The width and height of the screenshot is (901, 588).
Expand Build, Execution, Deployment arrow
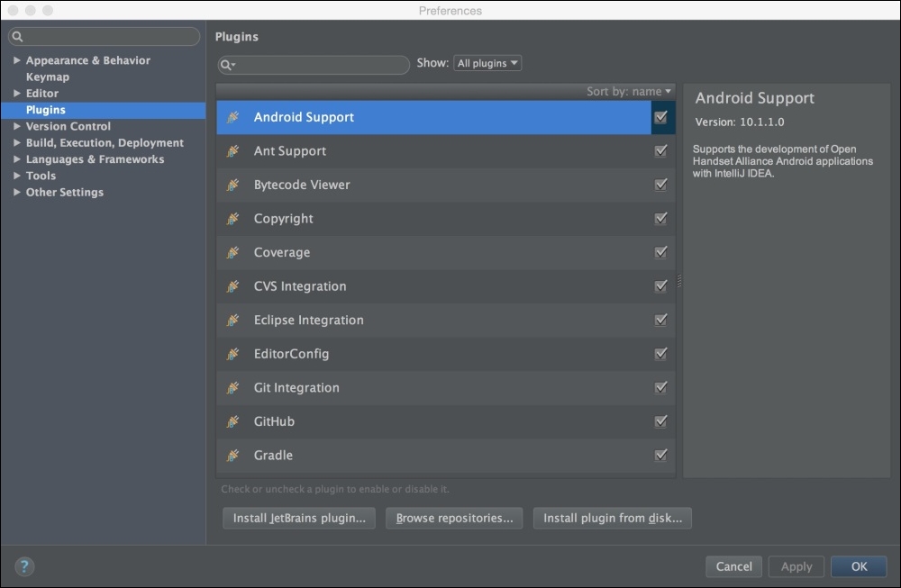click(x=16, y=143)
